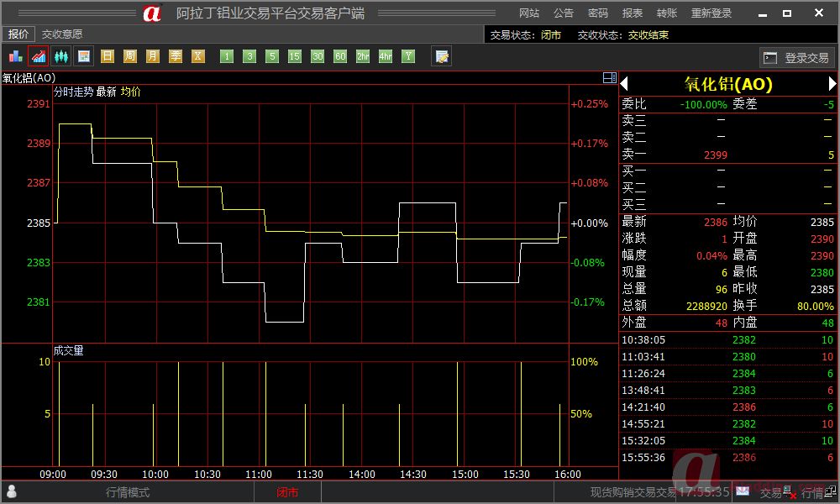This screenshot has width=840, height=504.
Task: Choose the 60-minute interval button
Action: [x=340, y=56]
